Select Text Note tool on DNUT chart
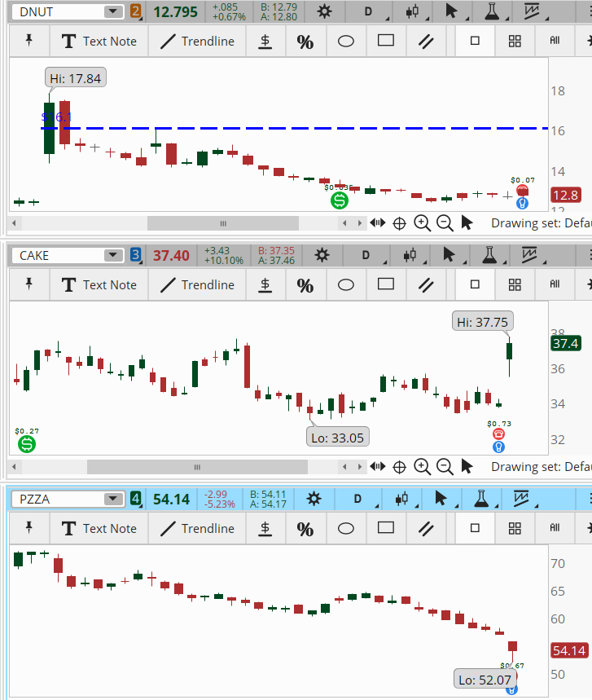592x700 pixels. coord(99,41)
